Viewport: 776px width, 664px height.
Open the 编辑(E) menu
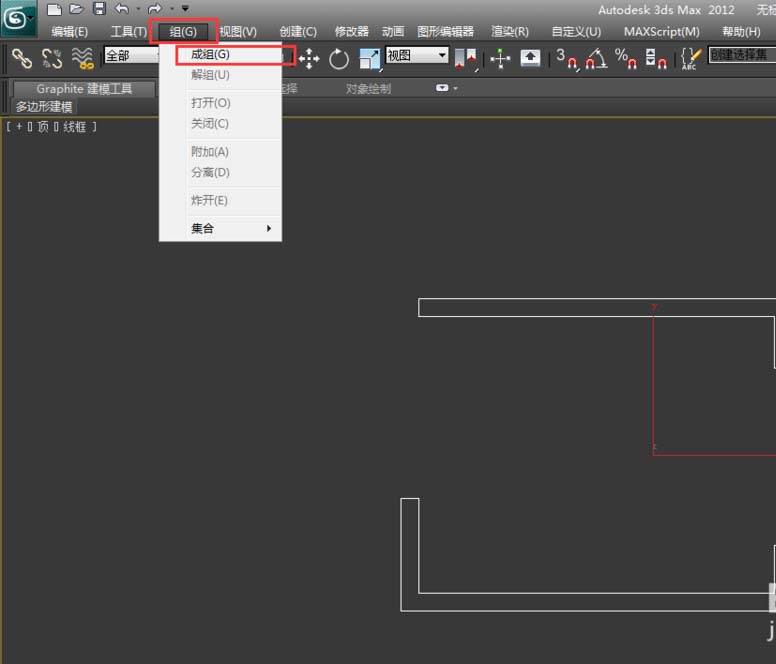pos(69,32)
